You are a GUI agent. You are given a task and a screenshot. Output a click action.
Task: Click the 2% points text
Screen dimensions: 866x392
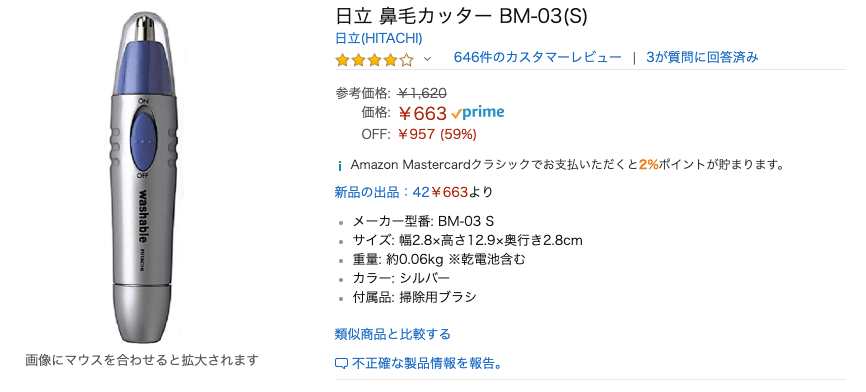tap(648, 165)
